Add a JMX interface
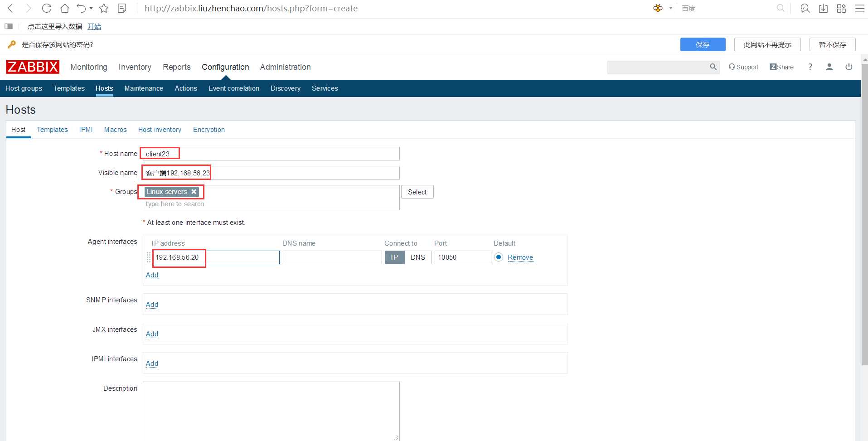868x441 pixels. click(152, 334)
